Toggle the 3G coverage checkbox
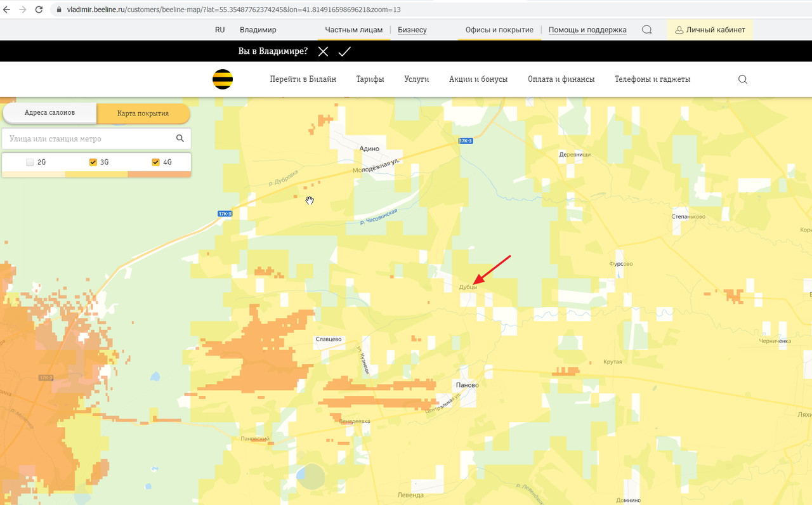The image size is (812, 505). point(93,162)
